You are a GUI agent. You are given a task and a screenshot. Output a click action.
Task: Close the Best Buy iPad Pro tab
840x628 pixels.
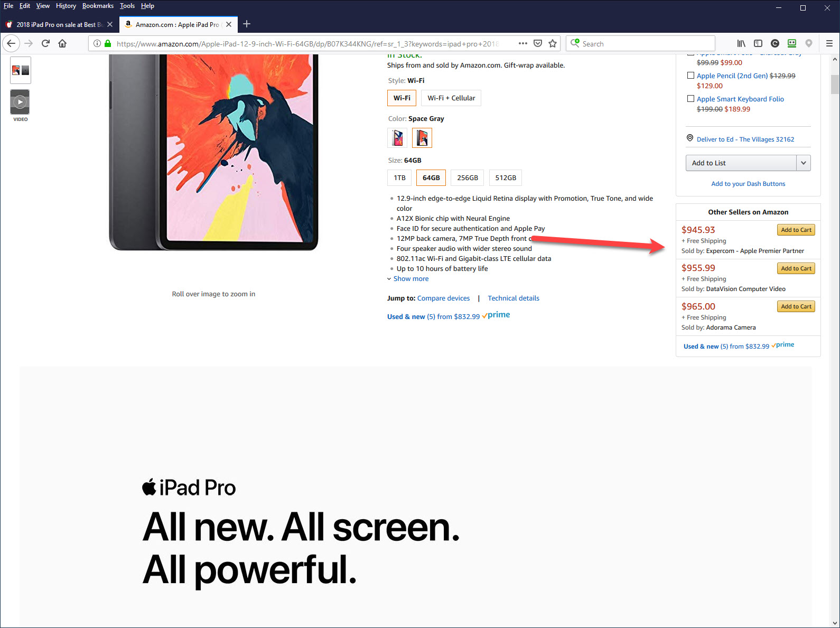click(x=110, y=24)
